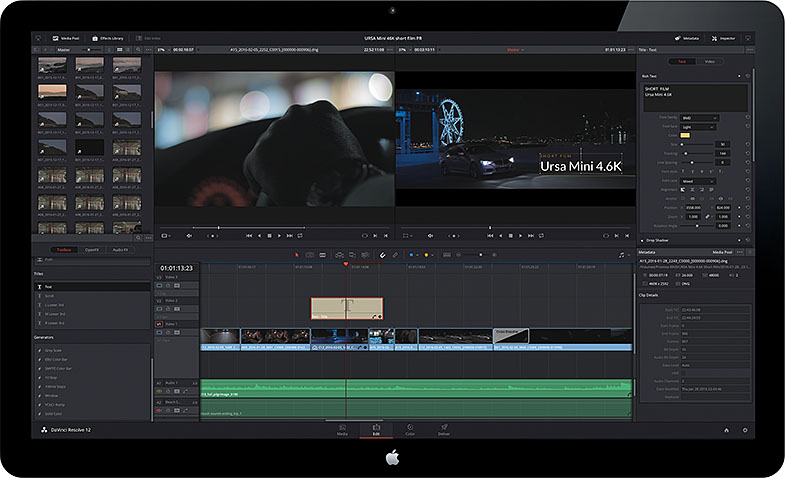785x478 pixels.
Task: Click the Overwrite Clip icon in timeline toolbar
Action: (x=352, y=255)
